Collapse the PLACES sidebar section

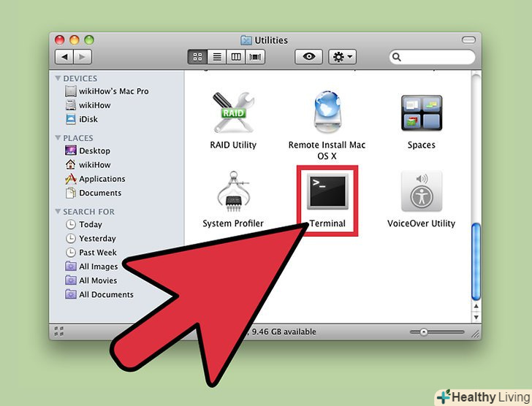point(58,138)
